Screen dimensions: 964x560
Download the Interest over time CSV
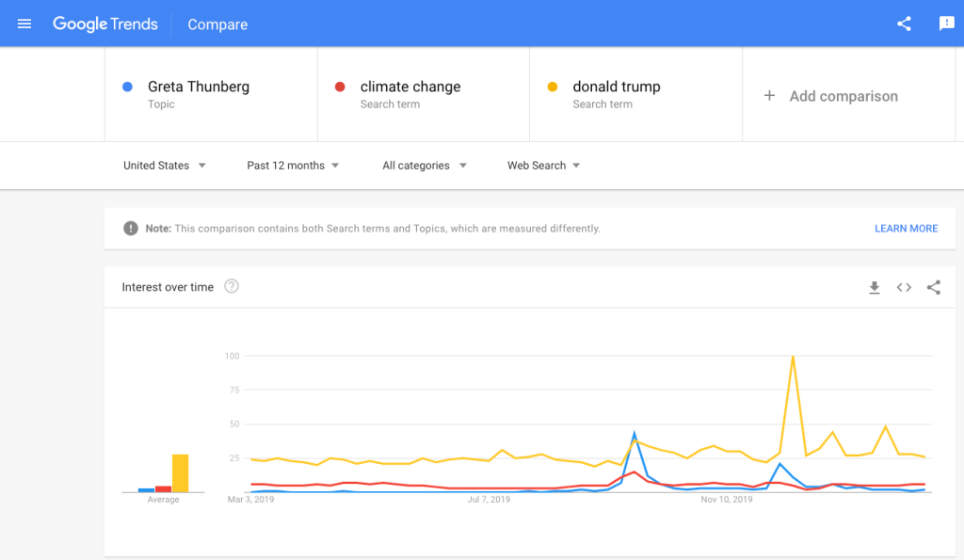point(874,288)
